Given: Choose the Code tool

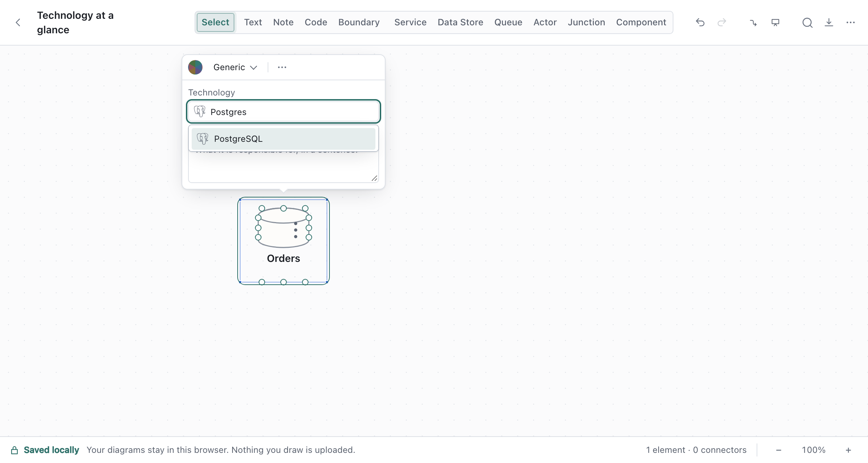Looking at the screenshot, I should point(316,22).
